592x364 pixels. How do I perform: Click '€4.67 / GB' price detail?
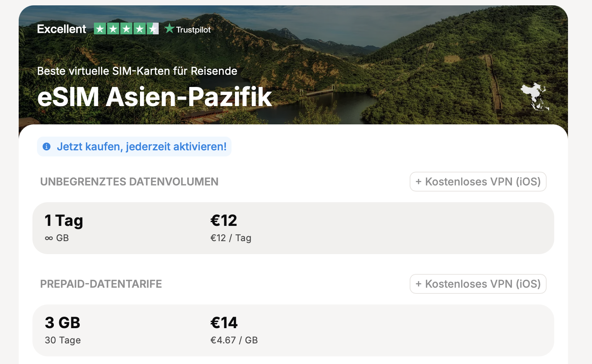(234, 340)
